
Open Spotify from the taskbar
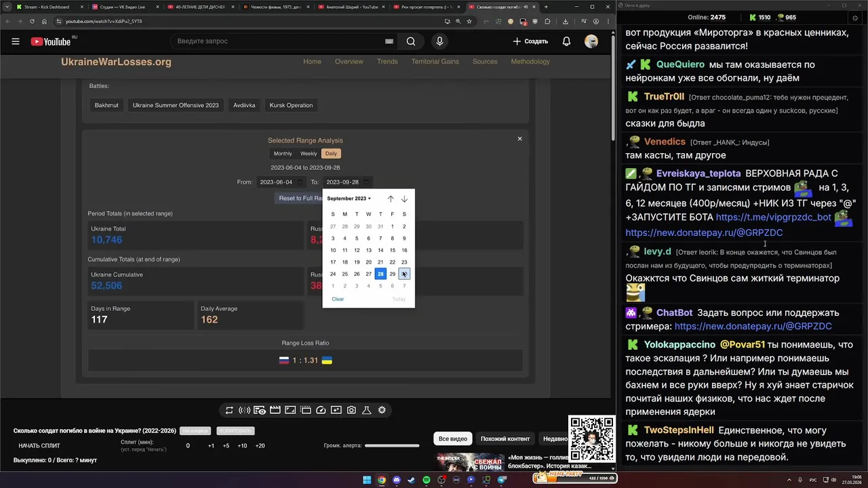click(x=427, y=480)
